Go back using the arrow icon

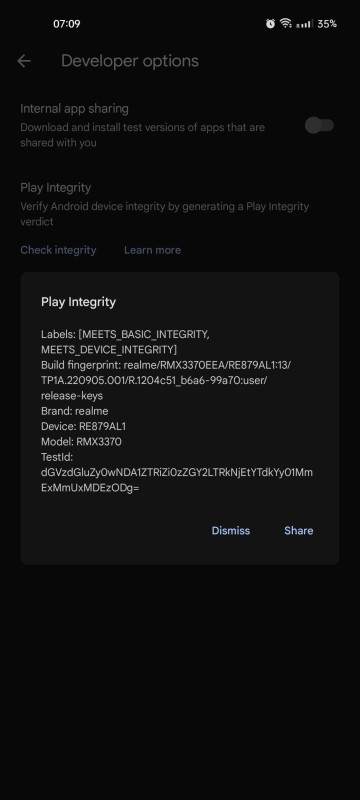point(24,61)
